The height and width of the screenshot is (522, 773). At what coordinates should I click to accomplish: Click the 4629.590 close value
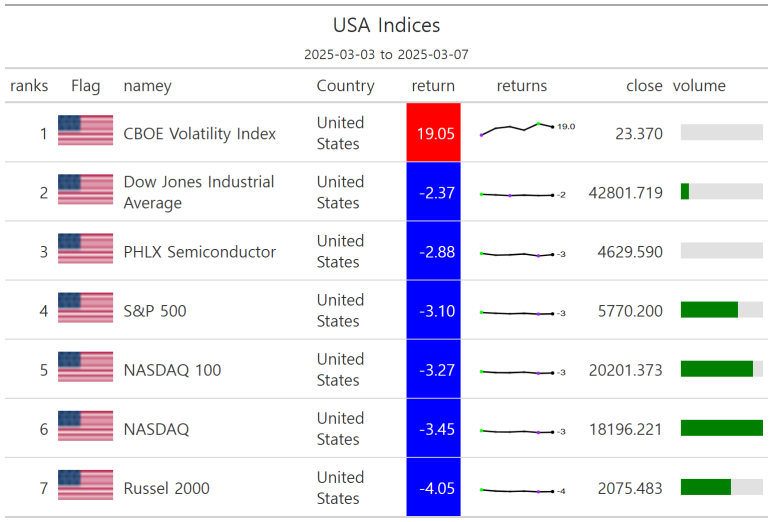click(x=630, y=252)
